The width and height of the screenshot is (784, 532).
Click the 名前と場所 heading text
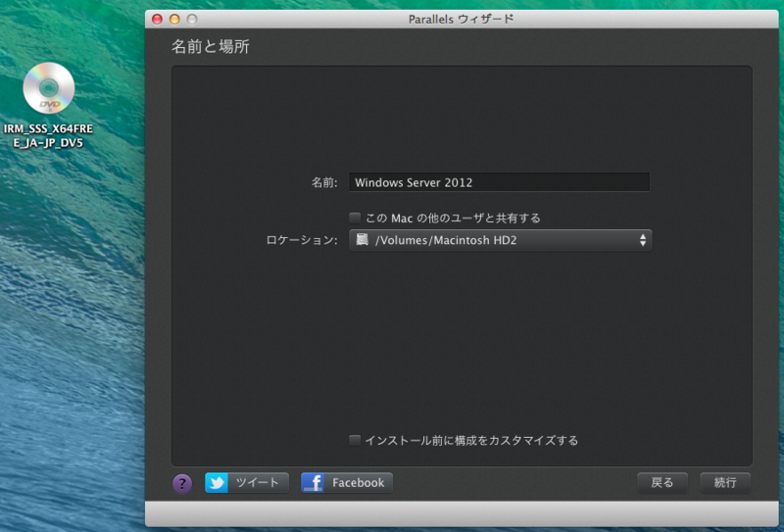211,46
